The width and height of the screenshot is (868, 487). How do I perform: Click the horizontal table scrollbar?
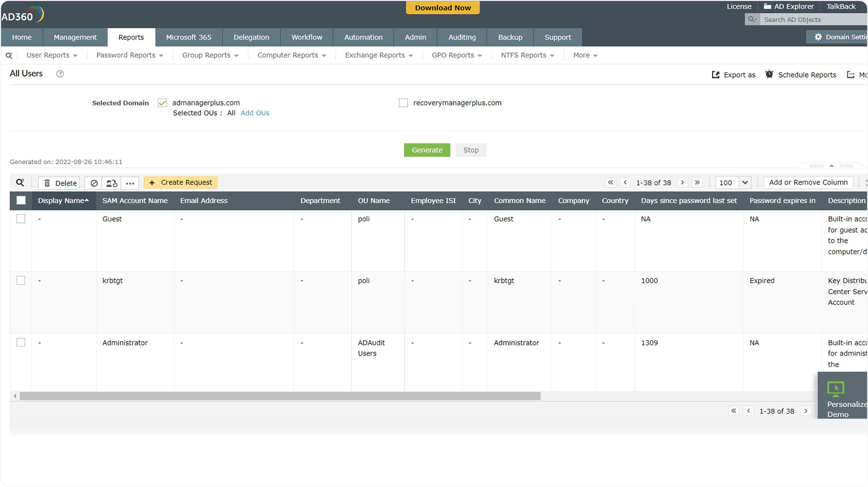click(280, 396)
